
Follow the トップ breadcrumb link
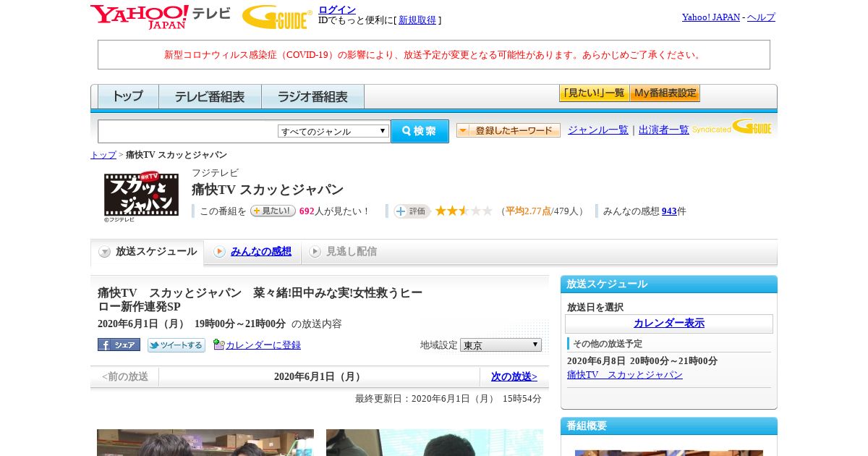[103, 155]
